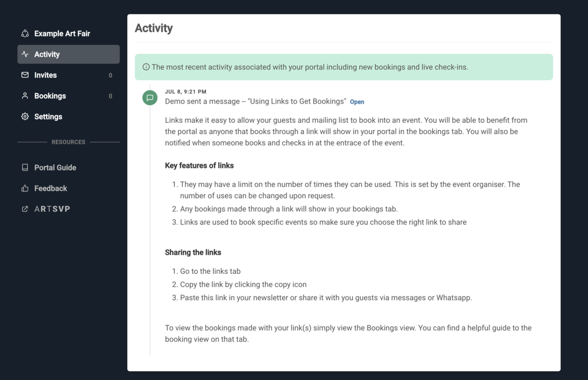Click the Settings gear icon

(x=25, y=117)
